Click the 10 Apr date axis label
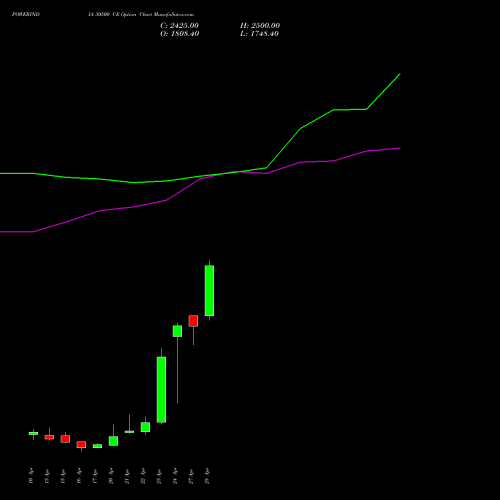 (x=31, y=476)
